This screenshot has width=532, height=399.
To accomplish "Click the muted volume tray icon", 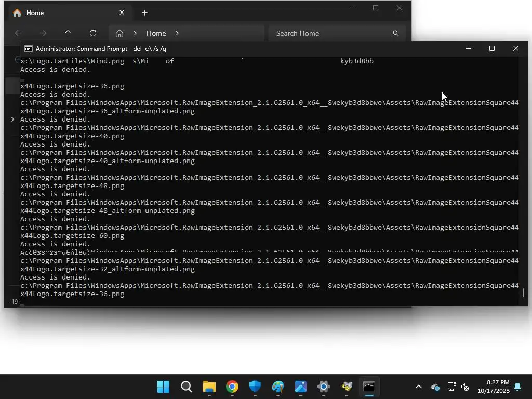I will tap(465, 387).
